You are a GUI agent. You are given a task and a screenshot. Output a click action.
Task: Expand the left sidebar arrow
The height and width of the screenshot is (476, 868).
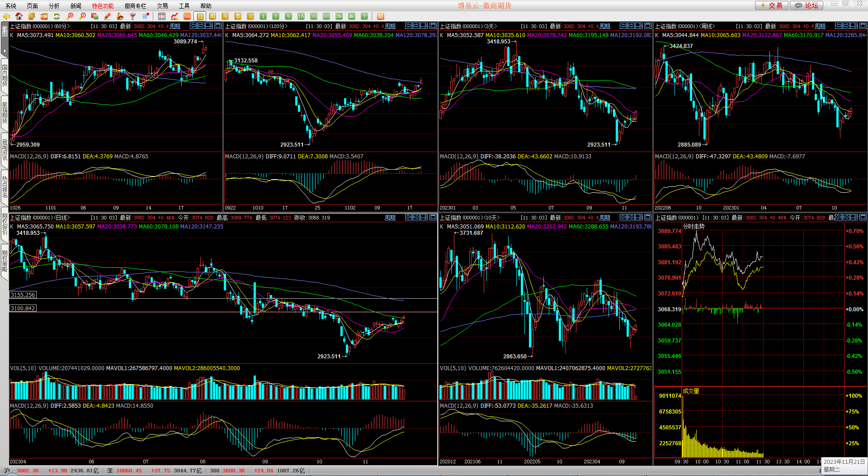[x=5, y=51]
